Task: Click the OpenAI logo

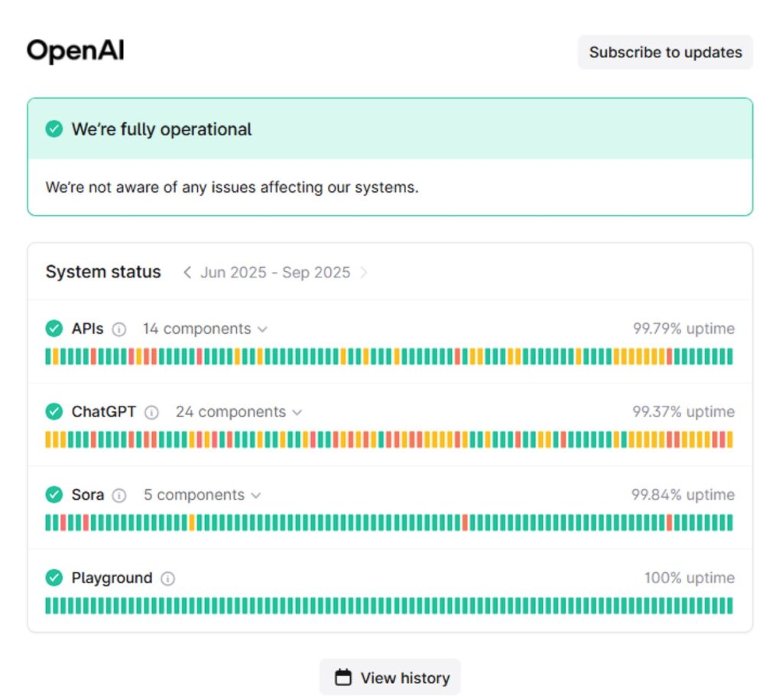Action: [75, 51]
